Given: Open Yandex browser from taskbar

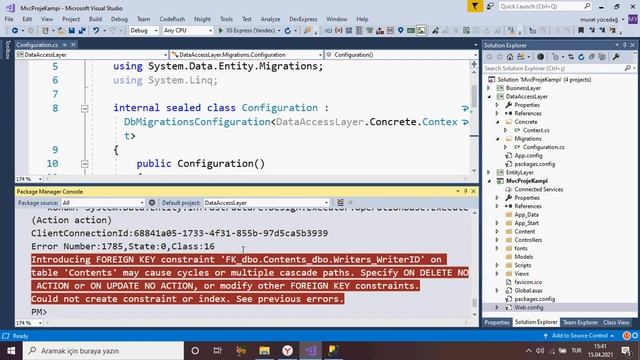Looking at the screenshot, I should pyautogui.click(x=288, y=351).
